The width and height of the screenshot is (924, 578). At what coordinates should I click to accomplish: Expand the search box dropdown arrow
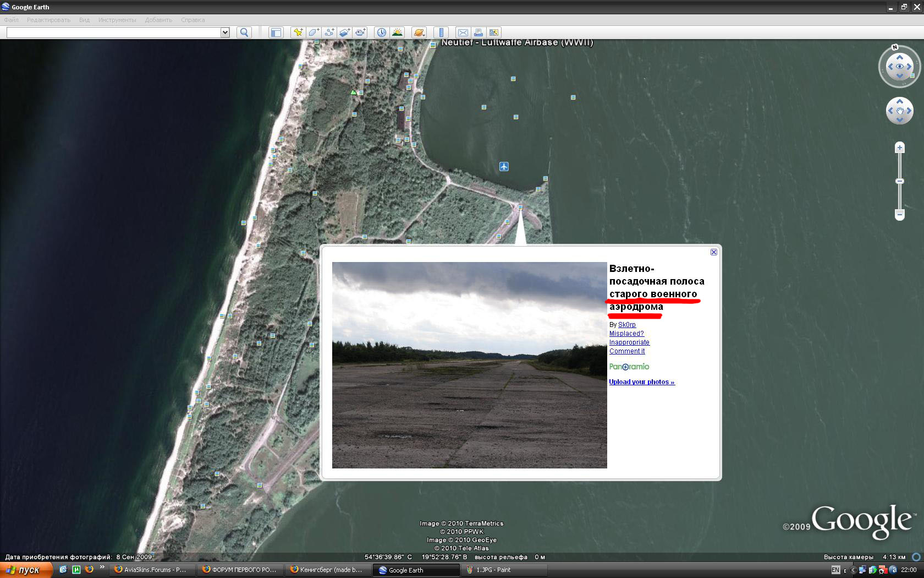point(225,32)
